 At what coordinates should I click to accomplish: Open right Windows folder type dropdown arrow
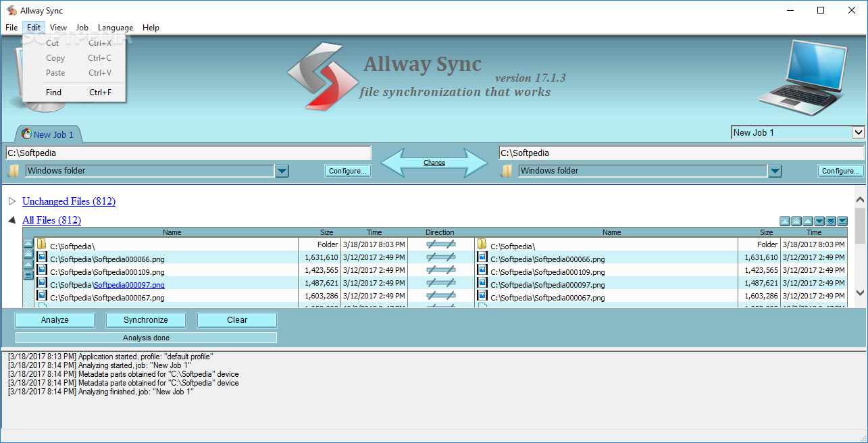[x=775, y=171]
